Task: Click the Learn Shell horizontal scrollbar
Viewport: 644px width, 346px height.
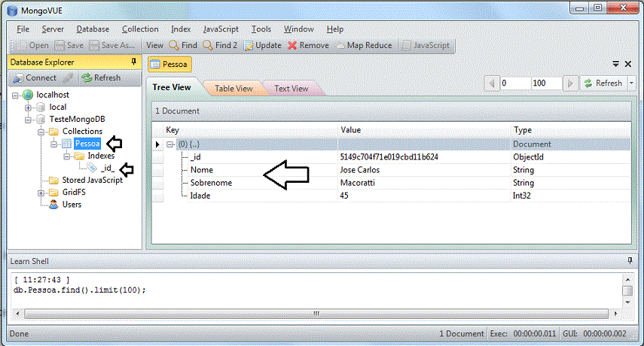Action: point(316,314)
